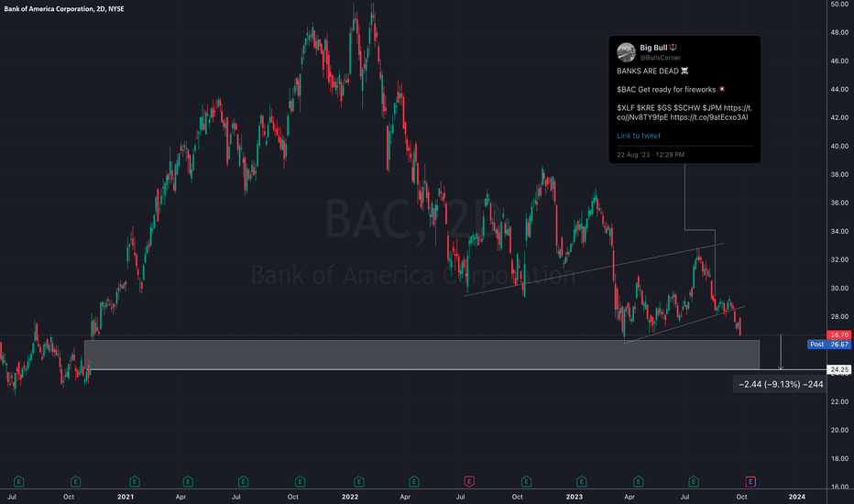The width and height of the screenshot is (854, 504).
Task: Click the @BullsCorner handle
Action: [x=660, y=57]
